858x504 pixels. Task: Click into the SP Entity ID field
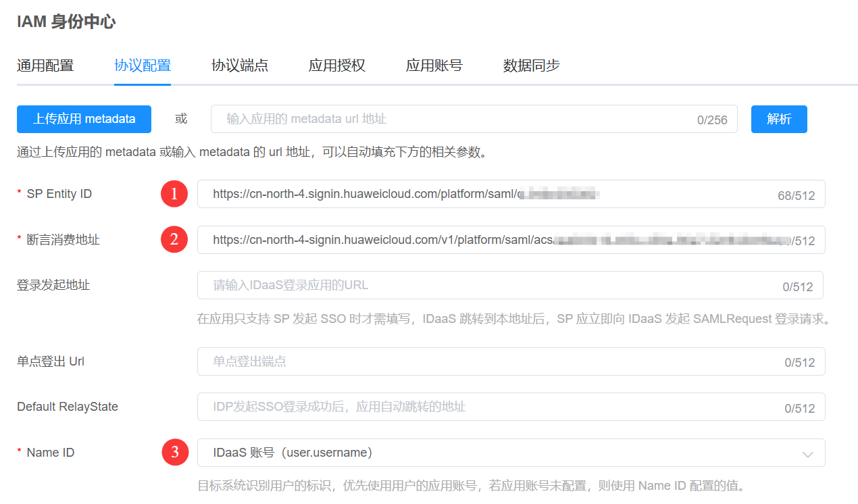click(x=486, y=194)
